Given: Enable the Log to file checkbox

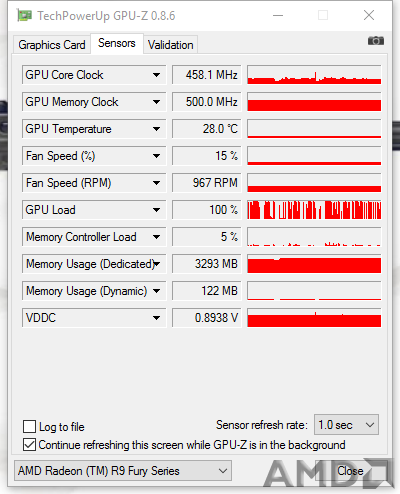Looking at the screenshot, I should (29, 426).
